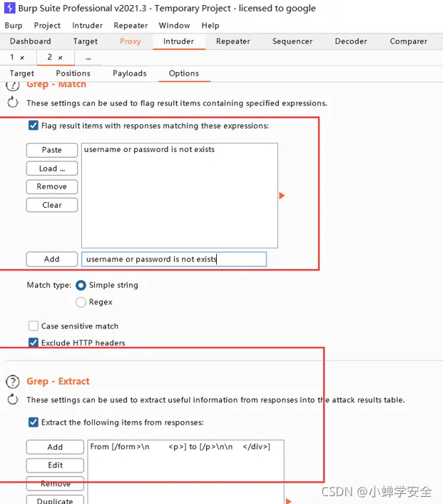
Task: Click Grep - Match reset defaults icon
Action: pos(13,103)
